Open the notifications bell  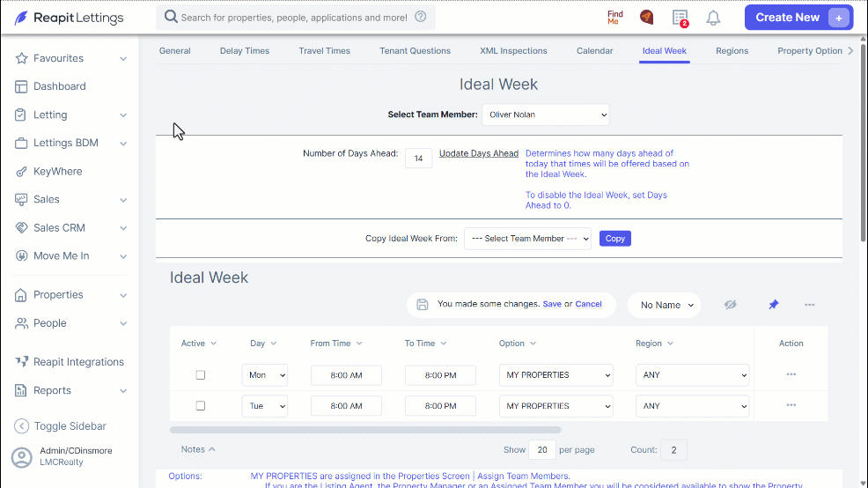713,18
